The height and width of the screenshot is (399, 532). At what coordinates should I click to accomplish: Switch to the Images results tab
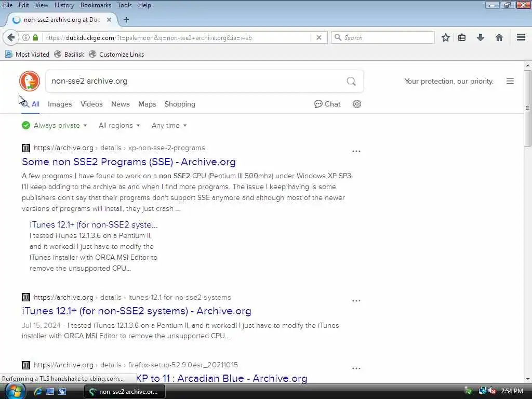(x=60, y=104)
